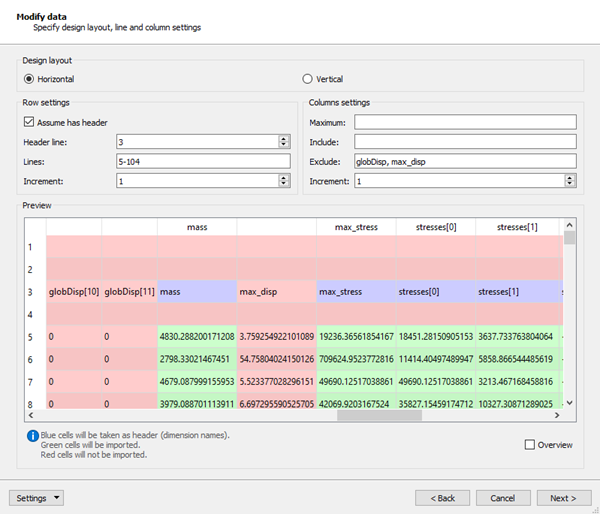Viewport: 600px width, 514px height.
Task: Click cell 4679.087999155953
Action: coord(197,382)
